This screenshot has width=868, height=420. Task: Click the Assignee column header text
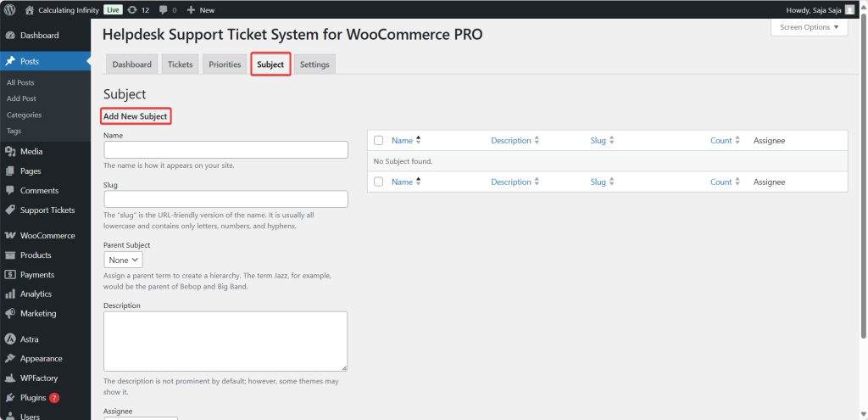(x=769, y=141)
